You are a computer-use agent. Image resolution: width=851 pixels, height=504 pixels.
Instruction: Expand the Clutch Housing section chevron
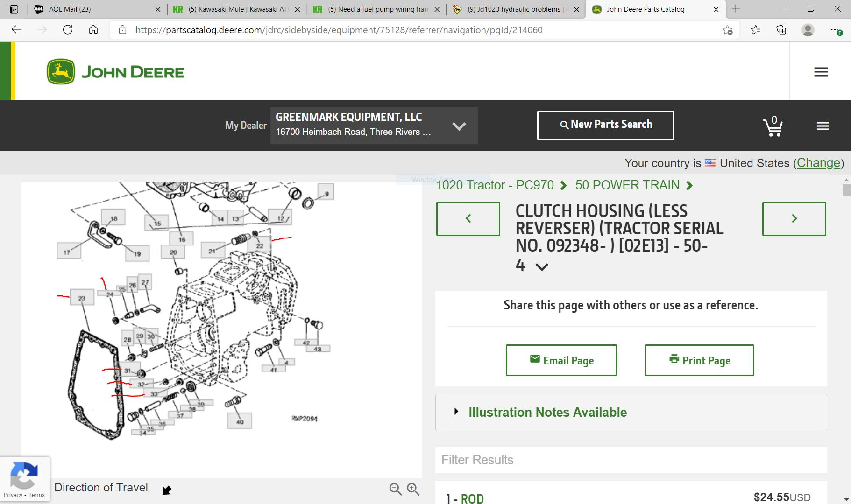(542, 267)
